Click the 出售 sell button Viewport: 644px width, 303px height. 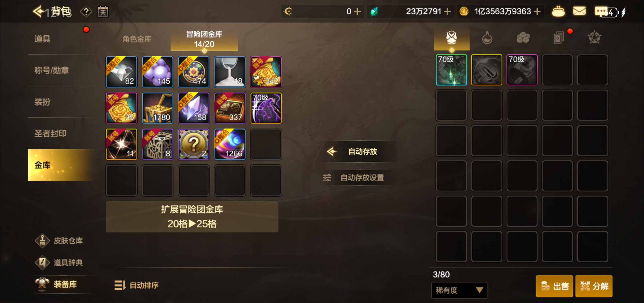pyautogui.click(x=554, y=286)
